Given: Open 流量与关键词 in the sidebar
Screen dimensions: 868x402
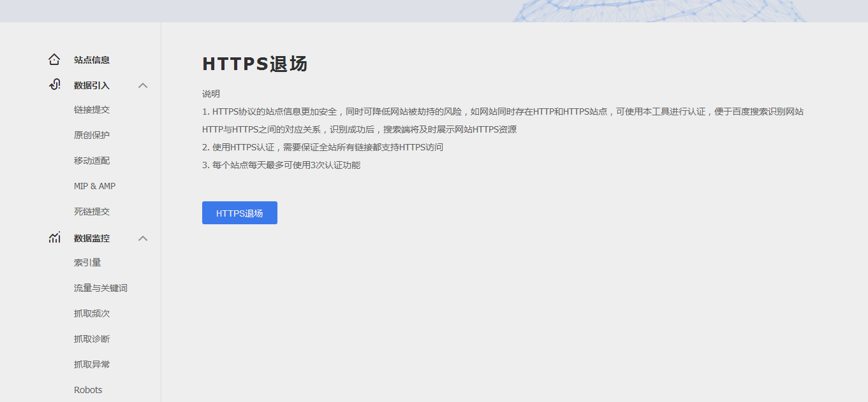Looking at the screenshot, I should 101,288.
